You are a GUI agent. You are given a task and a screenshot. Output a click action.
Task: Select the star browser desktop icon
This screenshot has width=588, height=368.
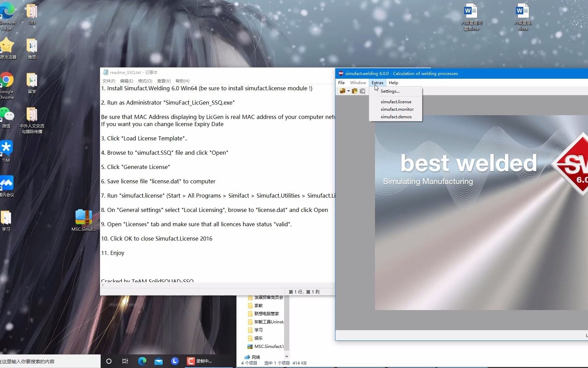click(7, 48)
